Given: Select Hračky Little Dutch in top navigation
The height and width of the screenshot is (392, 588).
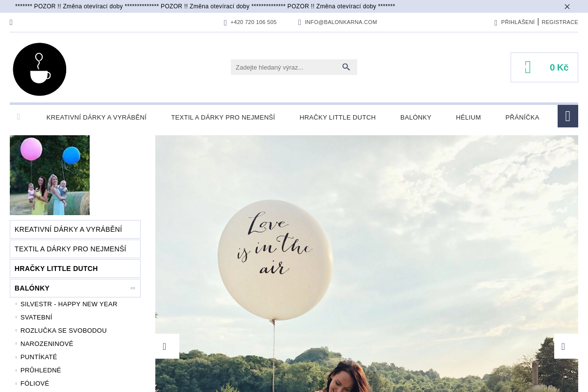Looking at the screenshot, I should click(337, 118).
